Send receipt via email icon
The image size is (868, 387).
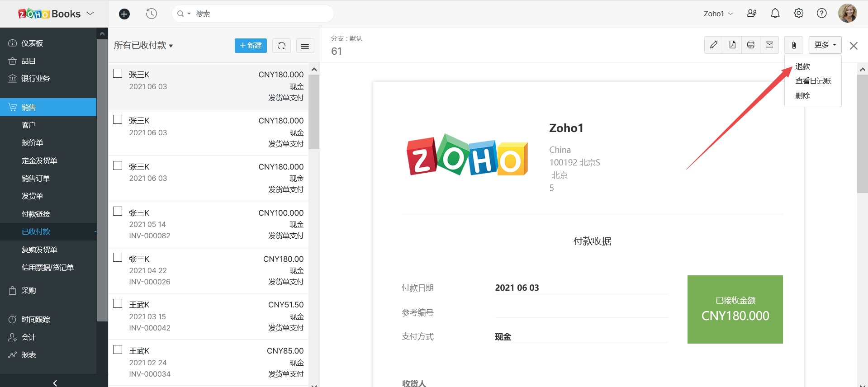point(769,45)
